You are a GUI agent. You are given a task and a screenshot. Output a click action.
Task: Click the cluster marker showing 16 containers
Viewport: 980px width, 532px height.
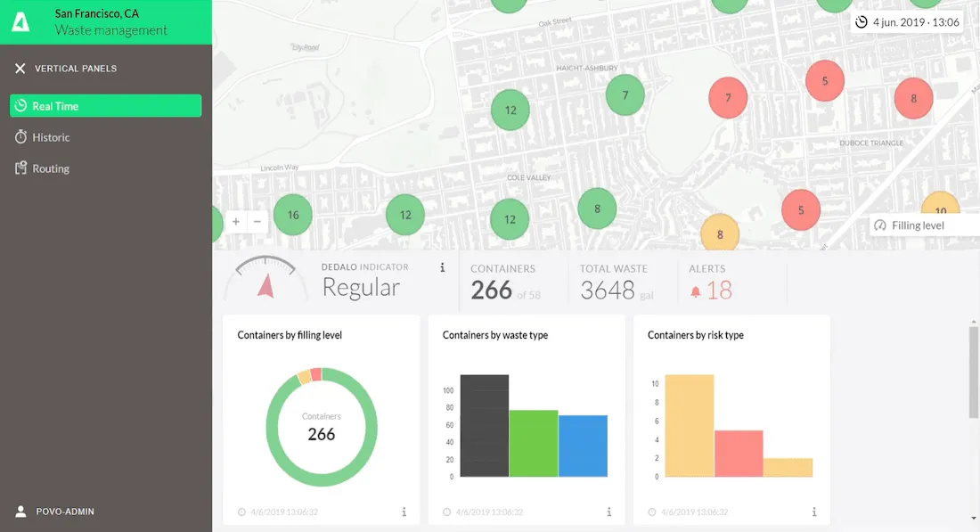tap(292, 215)
